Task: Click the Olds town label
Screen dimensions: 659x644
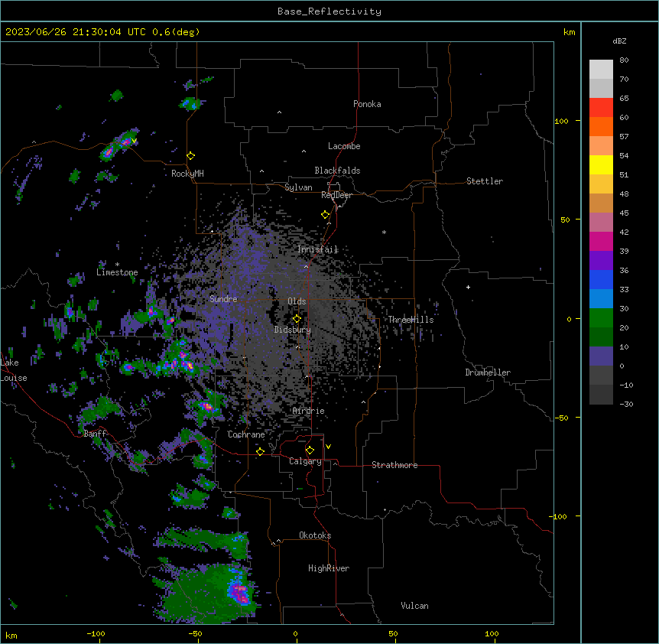Action: (x=297, y=301)
